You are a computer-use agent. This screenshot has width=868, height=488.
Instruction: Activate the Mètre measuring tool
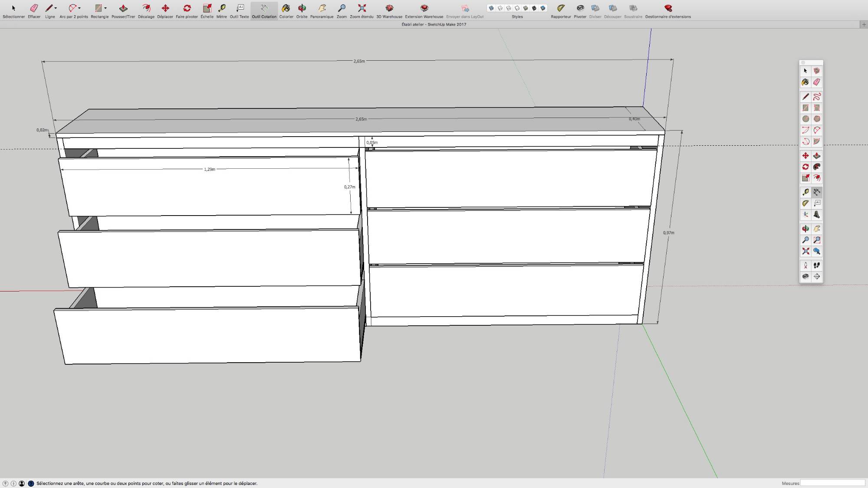click(x=222, y=8)
